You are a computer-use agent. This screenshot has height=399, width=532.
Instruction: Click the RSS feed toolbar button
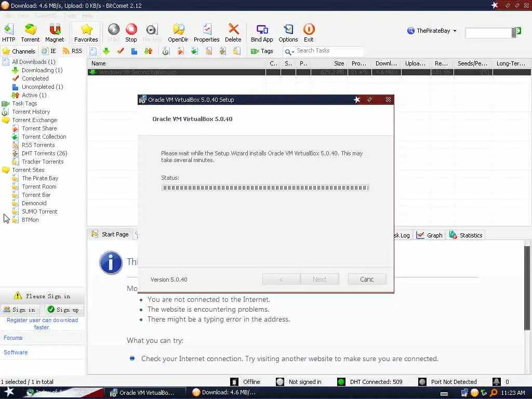[73, 51]
